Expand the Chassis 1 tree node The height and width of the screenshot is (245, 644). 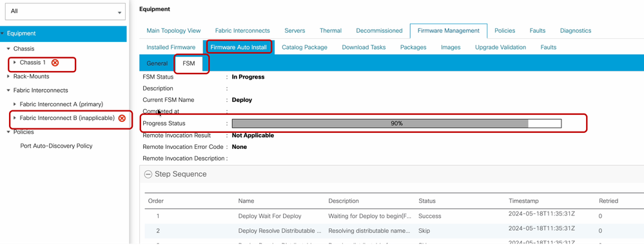click(15, 63)
